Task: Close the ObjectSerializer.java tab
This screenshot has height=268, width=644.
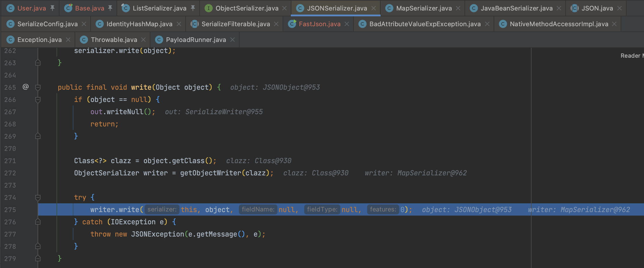Action: [x=284, y=8]
